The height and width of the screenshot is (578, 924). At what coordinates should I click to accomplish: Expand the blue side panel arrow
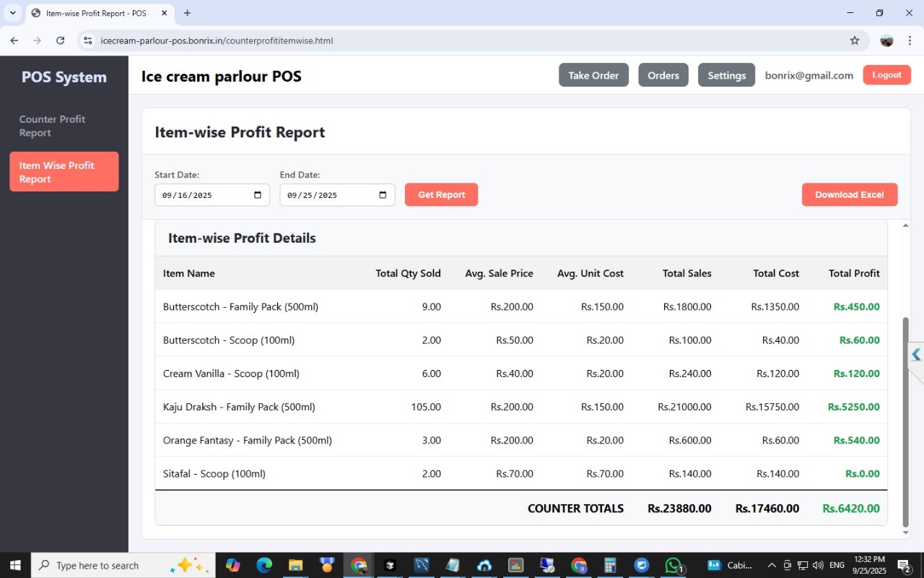pyautogui.click(x=916, y=355)
